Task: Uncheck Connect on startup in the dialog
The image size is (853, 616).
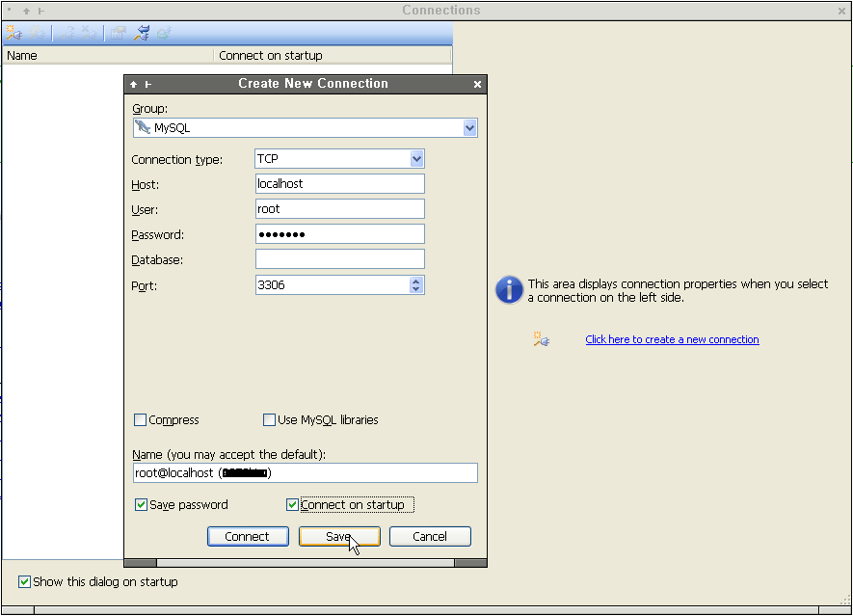Action: pyautogui.click(x=292, y=504)
